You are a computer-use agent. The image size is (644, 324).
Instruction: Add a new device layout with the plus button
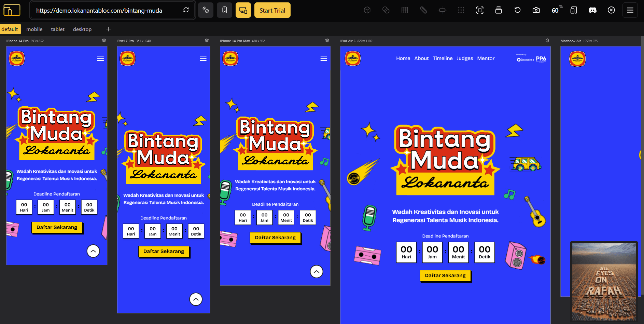(x=108, y=29)
